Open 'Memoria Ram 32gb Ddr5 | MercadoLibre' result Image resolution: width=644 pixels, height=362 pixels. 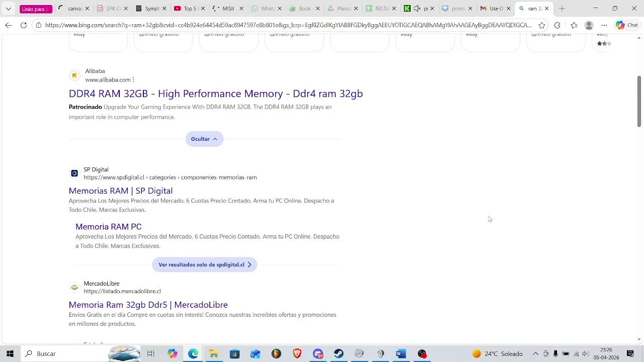[148, 305]
